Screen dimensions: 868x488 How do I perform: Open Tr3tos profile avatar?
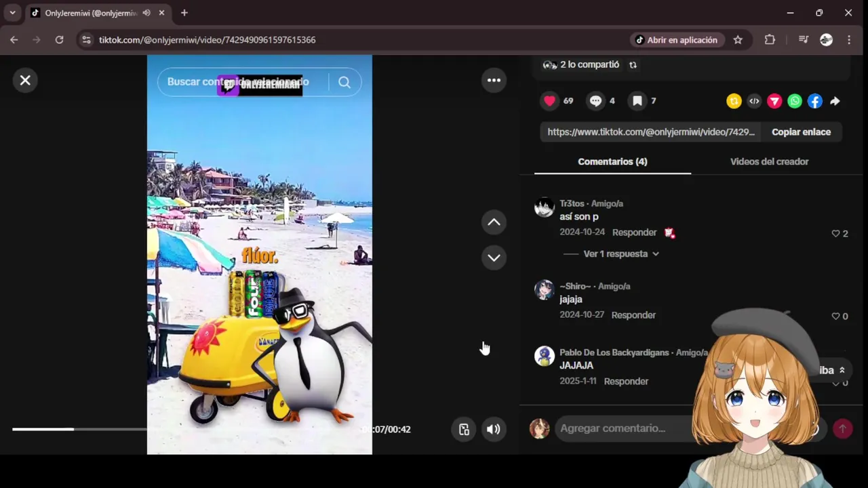pos(545,207)
